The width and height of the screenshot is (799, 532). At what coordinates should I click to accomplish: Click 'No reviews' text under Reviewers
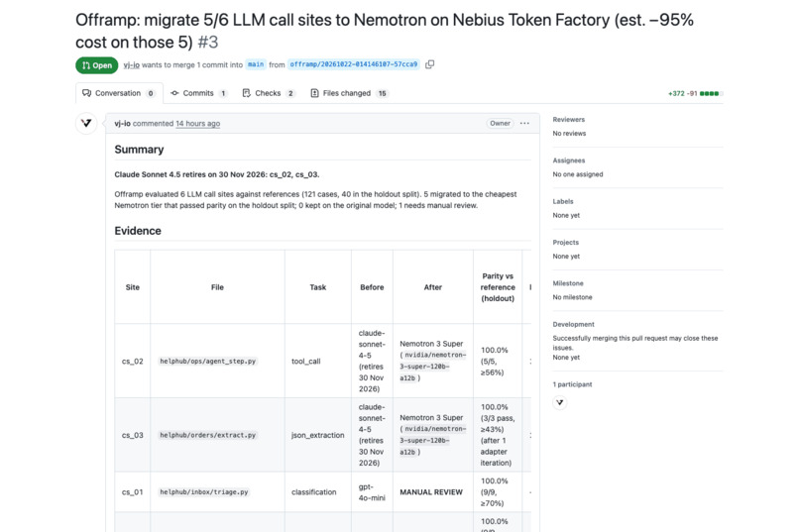[569, 134]
